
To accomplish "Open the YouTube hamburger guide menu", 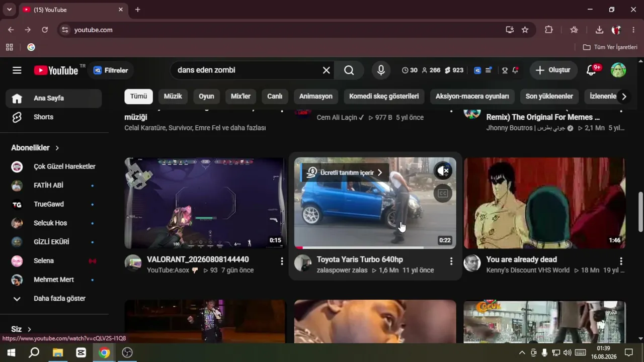I will pyautogui.click(x=17, y=70).
